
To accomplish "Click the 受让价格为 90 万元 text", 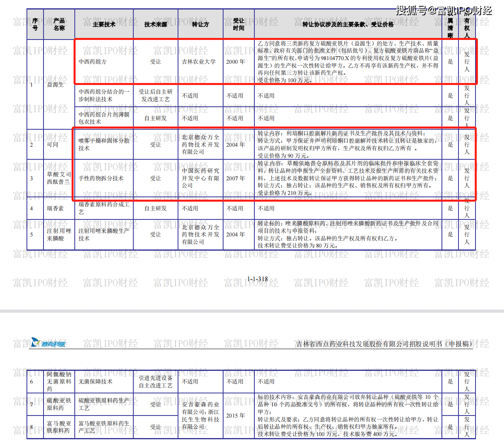I will 283,156.
